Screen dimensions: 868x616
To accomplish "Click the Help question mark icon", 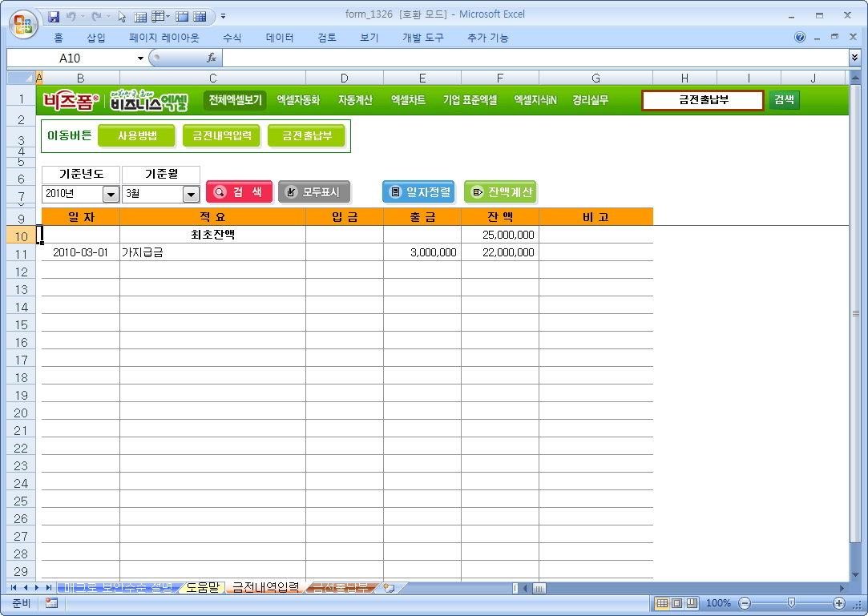I will 800,38.
